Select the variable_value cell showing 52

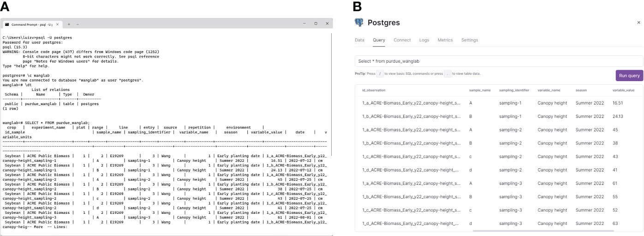point(615,210)
